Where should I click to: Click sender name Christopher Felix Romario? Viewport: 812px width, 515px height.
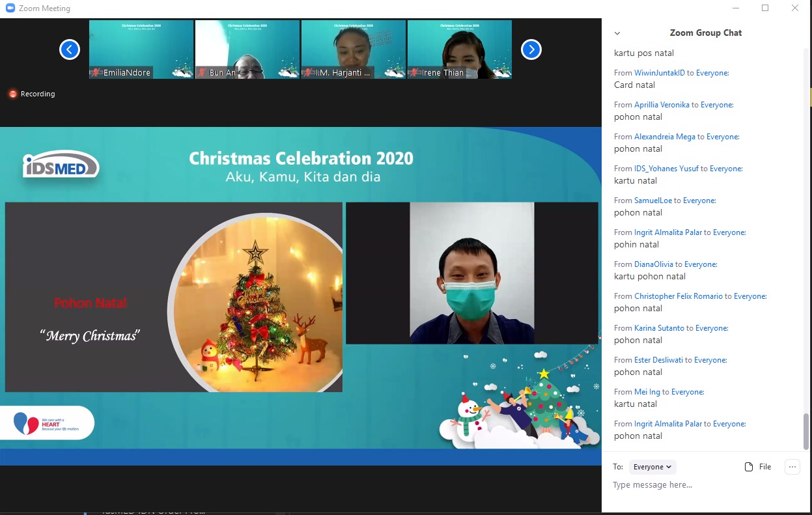pyautogui.click(x=679, y=296)
